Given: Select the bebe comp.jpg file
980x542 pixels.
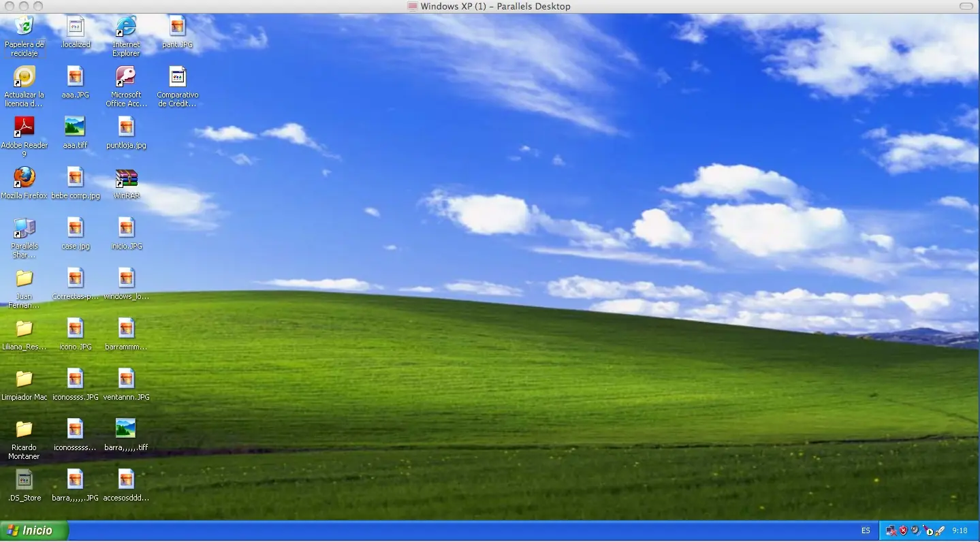Looking at the screenshot, I should [x=75, y=177].
